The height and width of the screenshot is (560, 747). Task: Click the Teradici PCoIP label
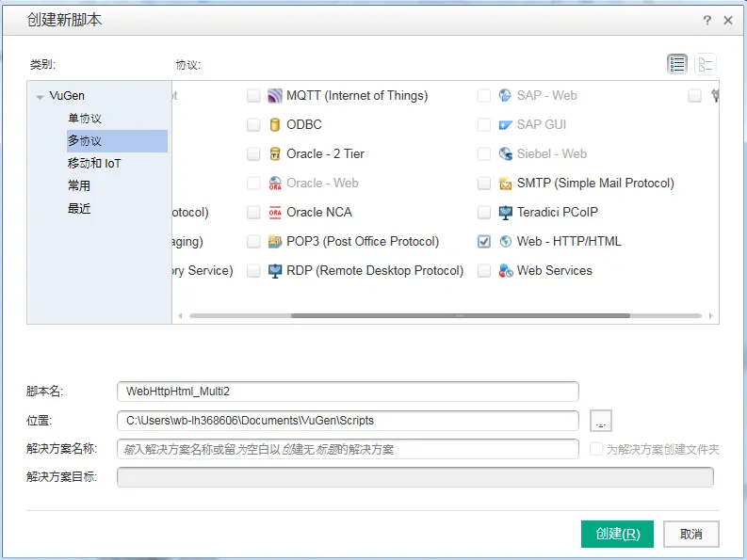click(x=558, y=212)
